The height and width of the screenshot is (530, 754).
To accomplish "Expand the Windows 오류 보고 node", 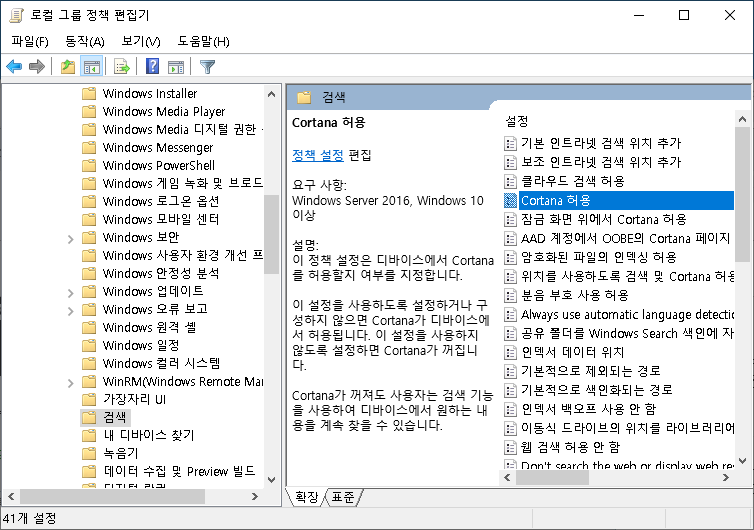I will tap(70, 310).
